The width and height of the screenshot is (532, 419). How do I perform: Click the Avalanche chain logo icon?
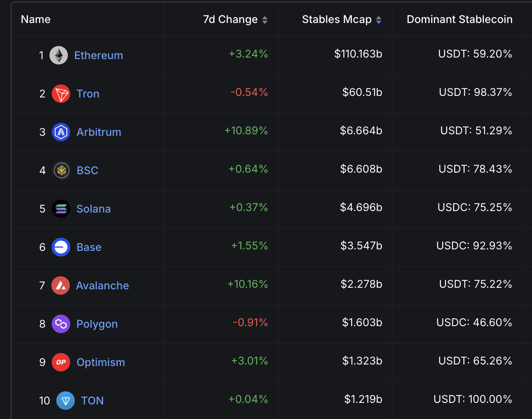61,285
